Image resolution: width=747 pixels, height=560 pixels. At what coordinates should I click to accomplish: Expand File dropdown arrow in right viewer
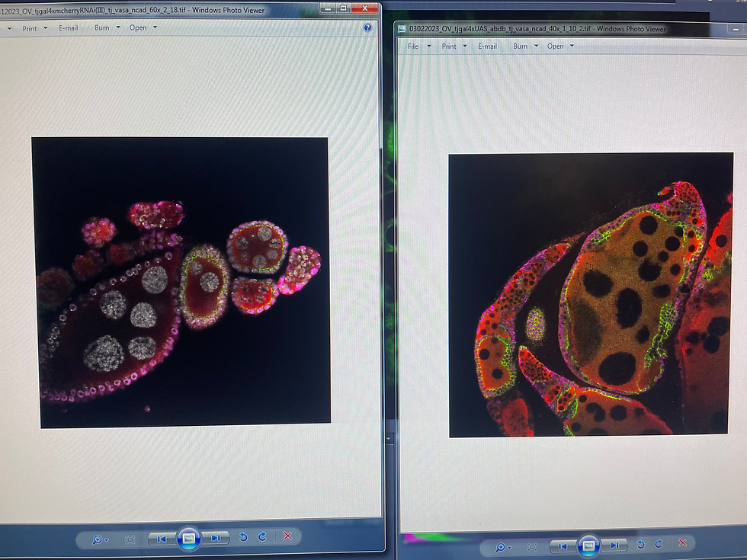click(428, 46)
